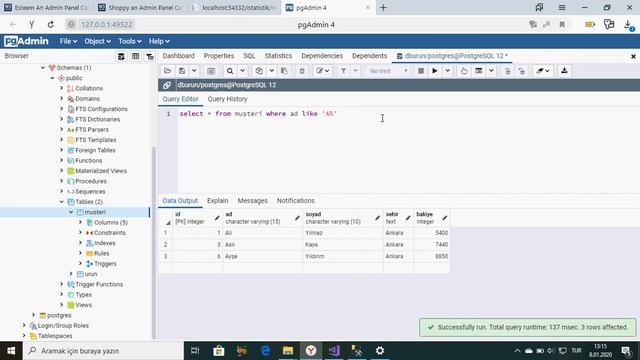Click the cell containing Yilmaz
Image resolution: width=640 pixels, height=360 pixels.
[x=342, y=233]
